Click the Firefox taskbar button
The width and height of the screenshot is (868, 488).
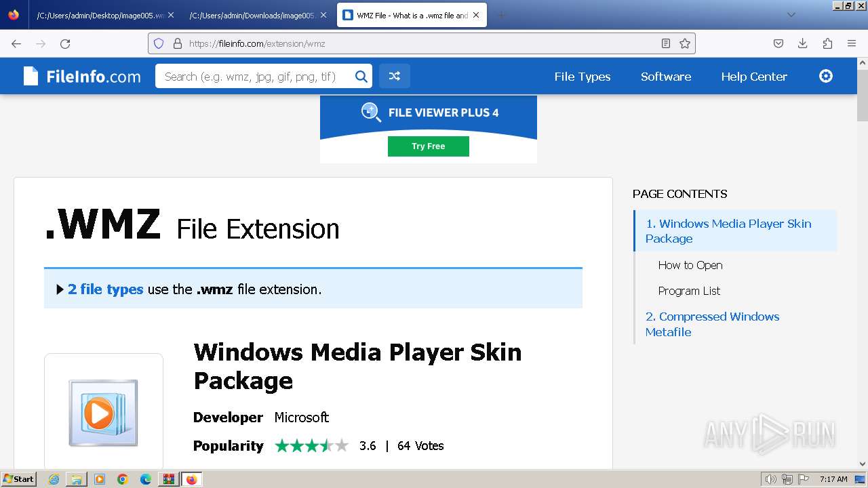point(192,479)
